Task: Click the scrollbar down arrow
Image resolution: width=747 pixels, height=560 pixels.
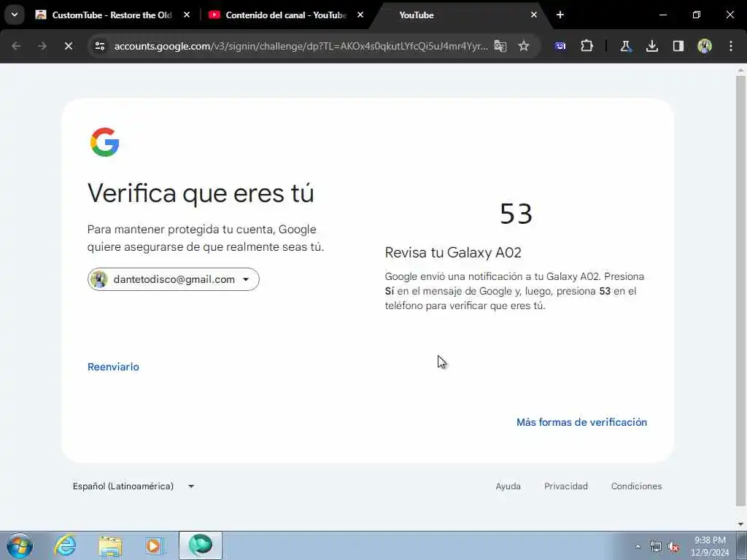Action: [740, 524]
